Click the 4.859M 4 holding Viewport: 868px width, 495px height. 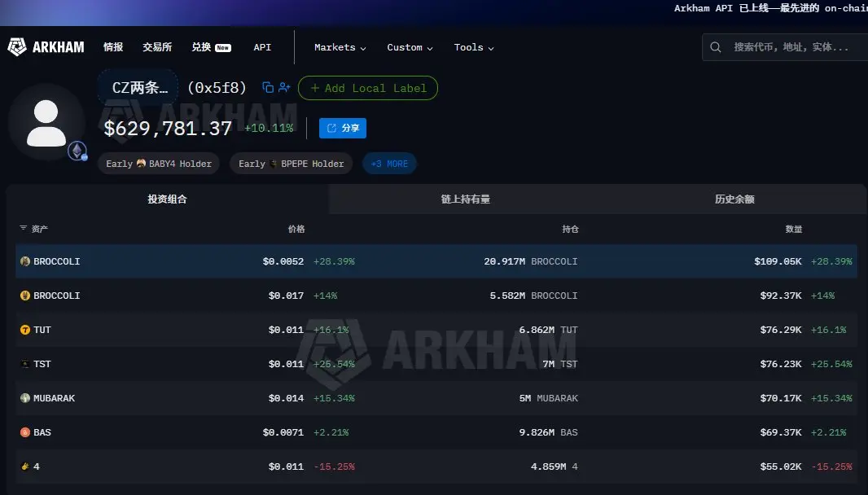tap(555, 467)
